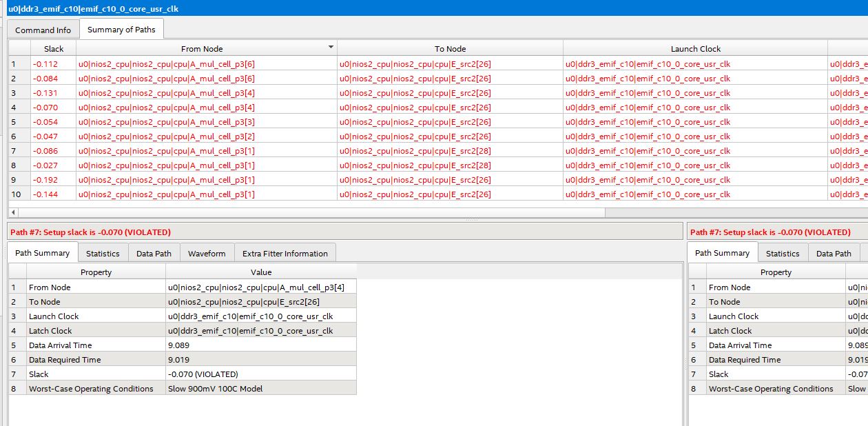Click the Property header in left path summary
Viewport: 868px width, 426px height.
click(x=96, y=272)
